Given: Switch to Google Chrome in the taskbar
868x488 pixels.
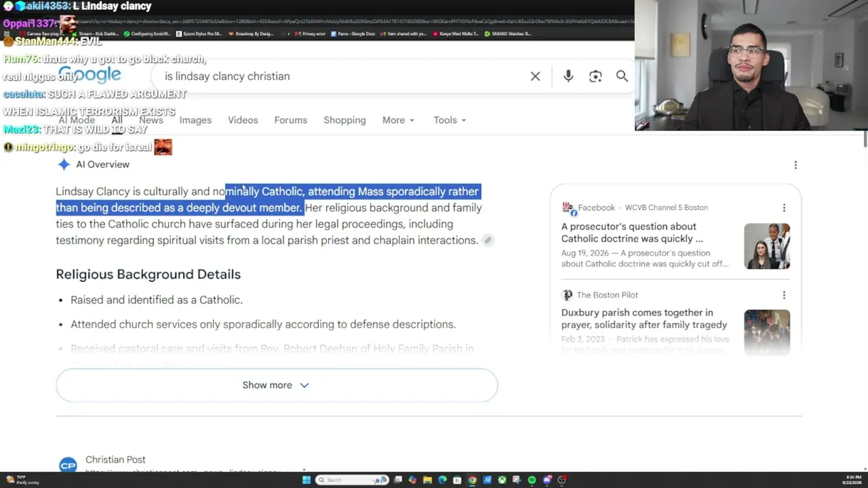Looking at the screenshot, I should point(472,480).
